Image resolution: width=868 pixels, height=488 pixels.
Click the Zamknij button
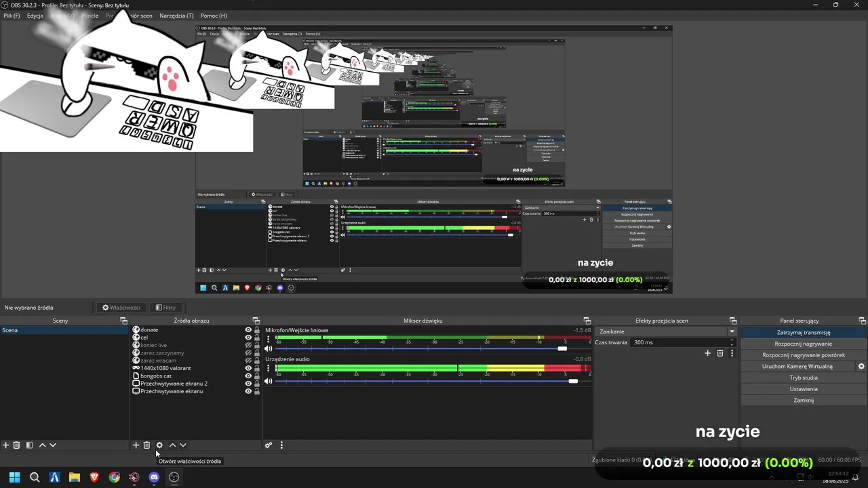[x=803, y=401]
